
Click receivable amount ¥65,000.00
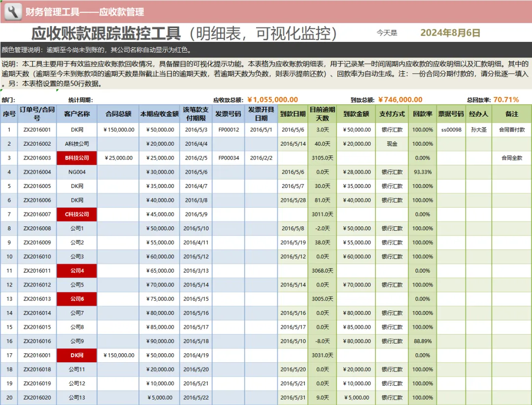point(160,271)
